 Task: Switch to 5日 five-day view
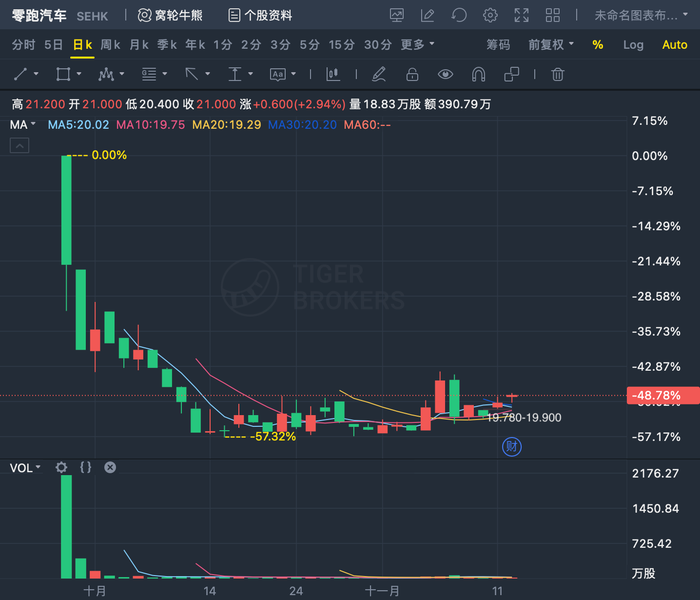[x=54, y=45]
